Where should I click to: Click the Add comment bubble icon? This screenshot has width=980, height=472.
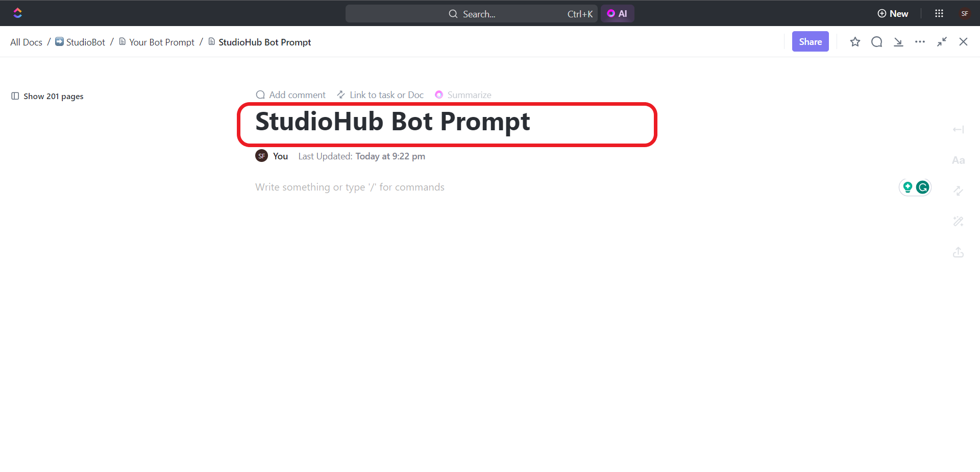(x=260, y=95)
